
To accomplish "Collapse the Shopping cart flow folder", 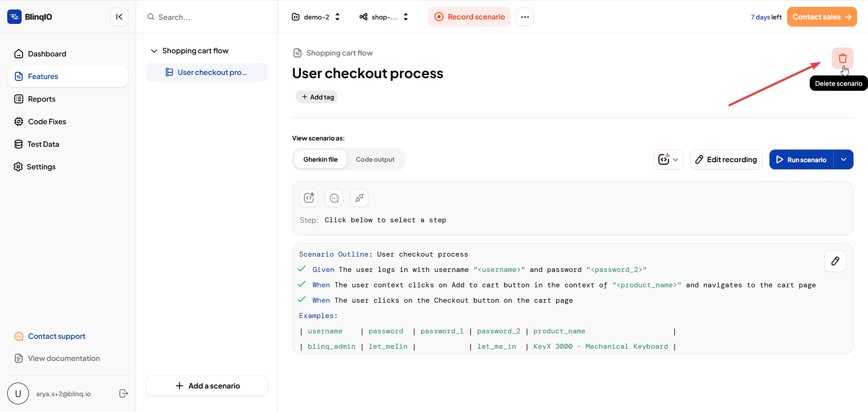I will click(x=154, y=51).
